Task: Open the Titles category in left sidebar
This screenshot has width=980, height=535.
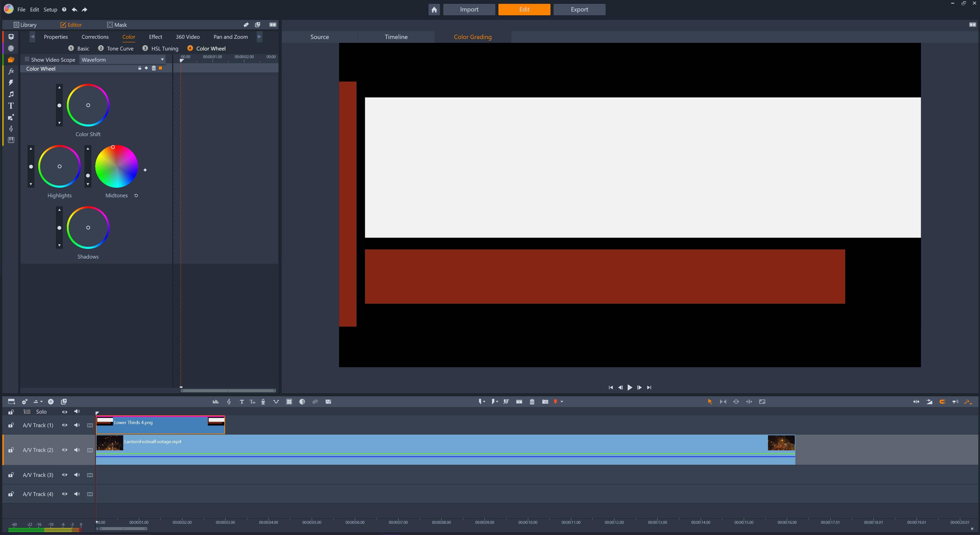Action: 11,106
